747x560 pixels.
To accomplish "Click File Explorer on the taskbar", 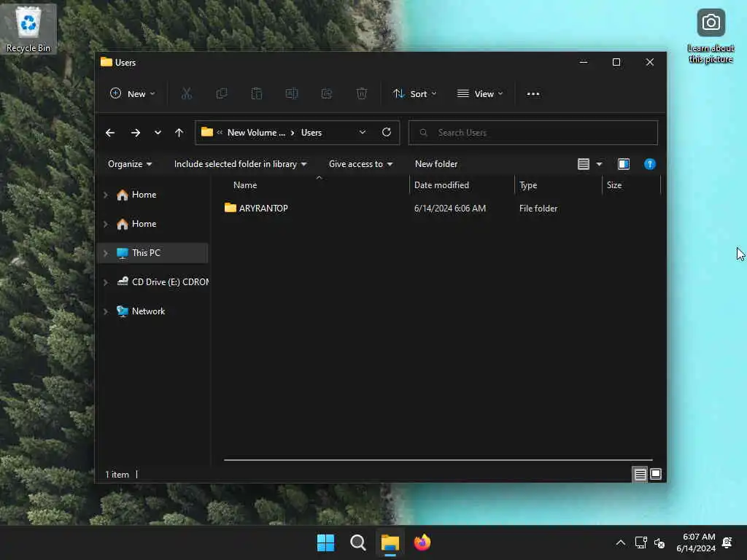I will pyautogui.click(x=390, y=542).
